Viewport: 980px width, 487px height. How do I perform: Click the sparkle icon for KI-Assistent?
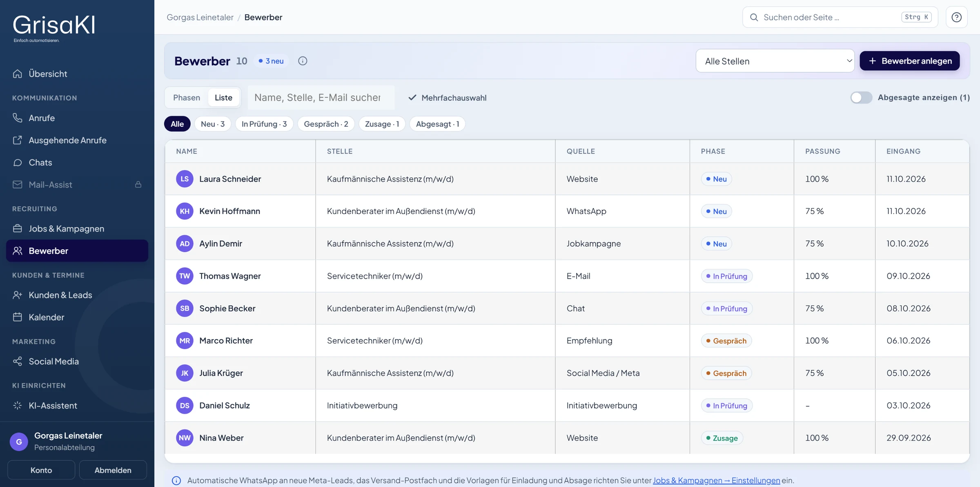point(17,405)
